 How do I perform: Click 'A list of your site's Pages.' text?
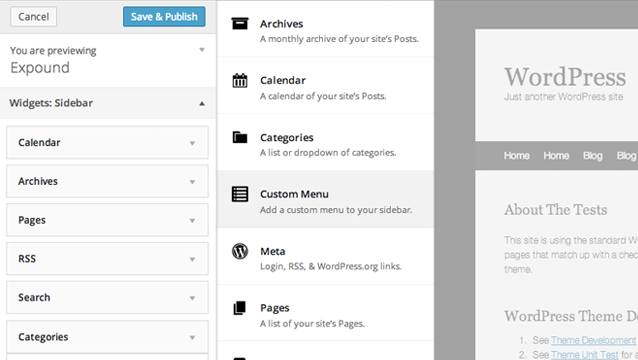point(312,324)
